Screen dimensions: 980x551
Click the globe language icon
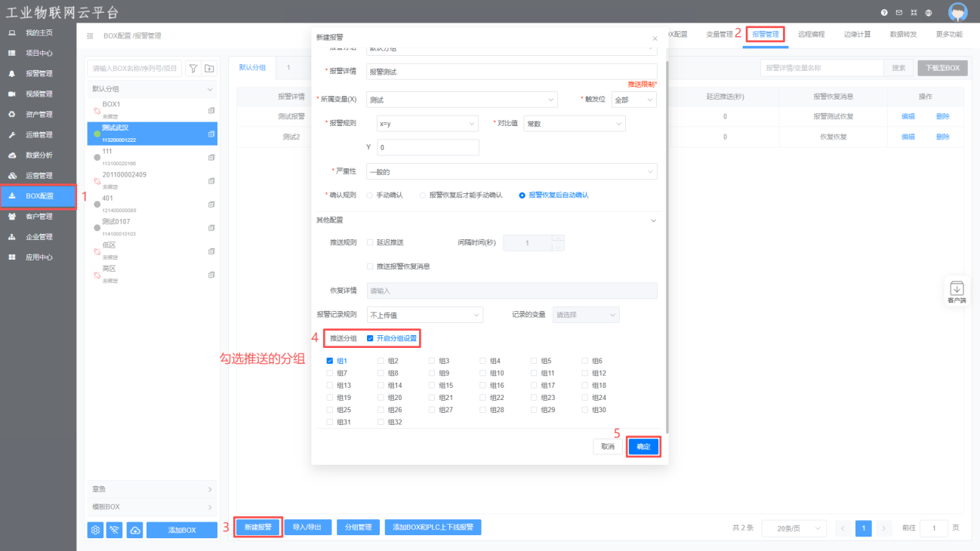(928, 13)
